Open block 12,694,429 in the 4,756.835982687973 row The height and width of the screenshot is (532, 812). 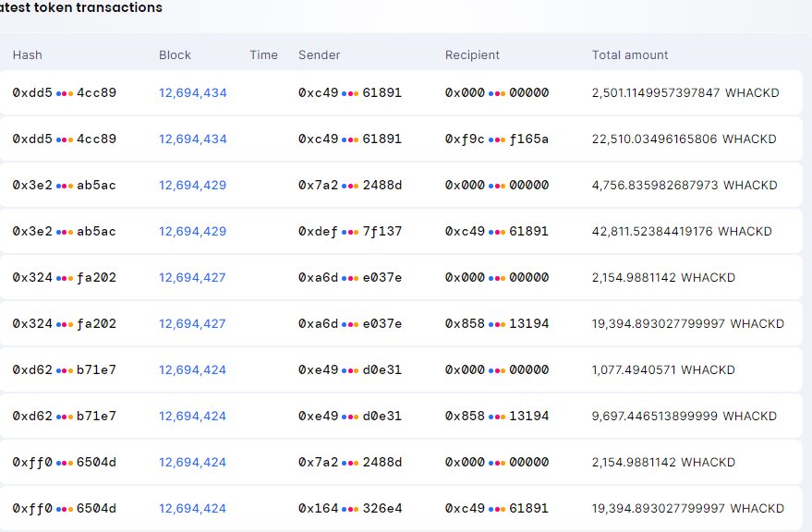193,185
